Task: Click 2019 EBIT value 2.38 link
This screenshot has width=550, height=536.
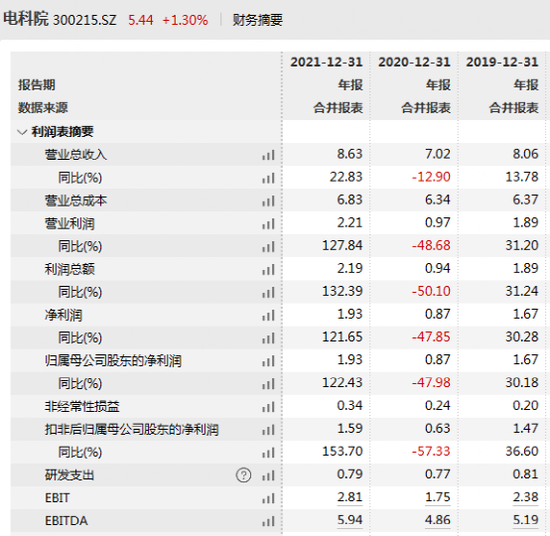Action: pos(525,497)
